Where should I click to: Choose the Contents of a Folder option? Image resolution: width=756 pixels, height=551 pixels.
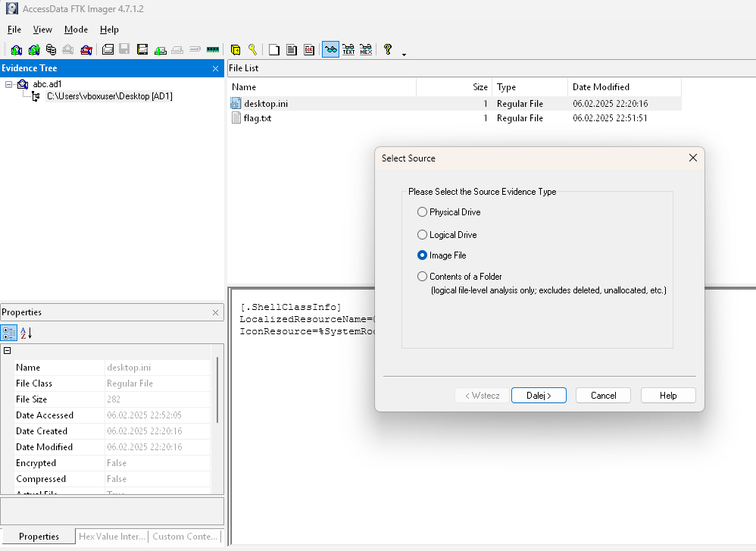pos(423,277)
